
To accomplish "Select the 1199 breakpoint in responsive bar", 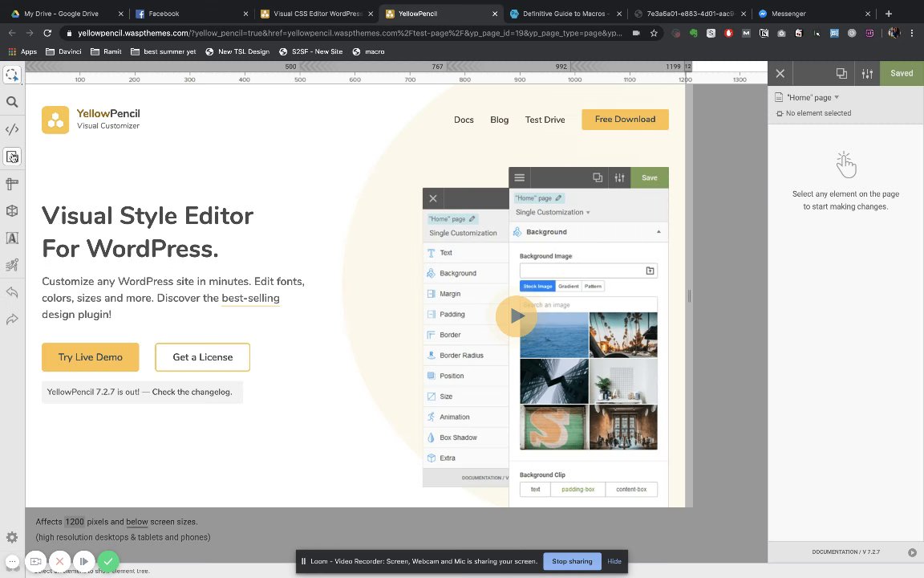I will click(x=673, y=67).
